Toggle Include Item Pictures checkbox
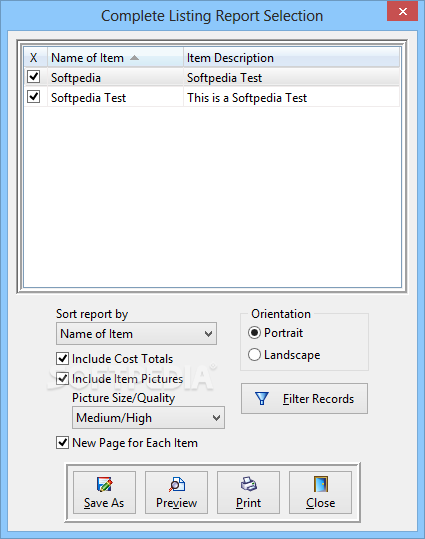 (62, 378)
